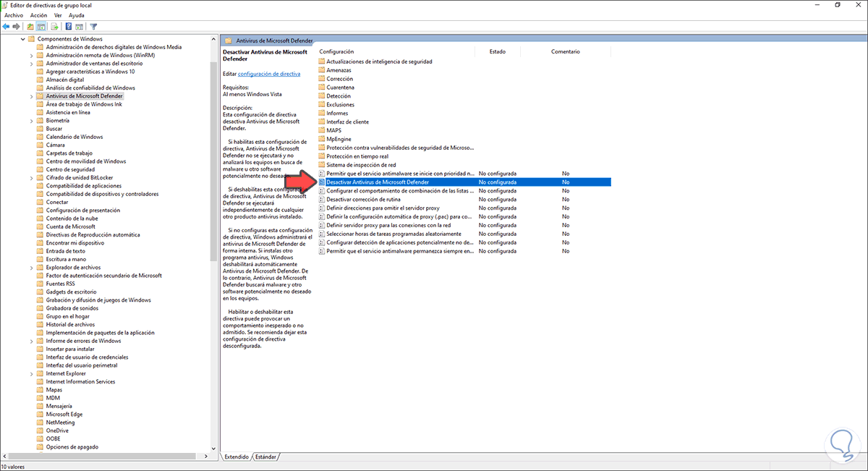Expand the Antivirus de Microsoft Defender tree node
The height and width of the screenshot is (471, 868).
(31, 96)
